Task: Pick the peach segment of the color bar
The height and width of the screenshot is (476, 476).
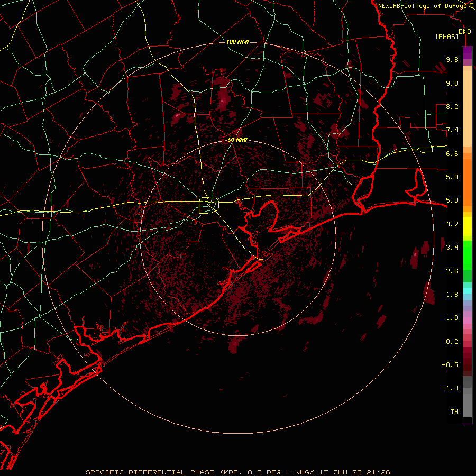Action: click(x=467, y=108)
